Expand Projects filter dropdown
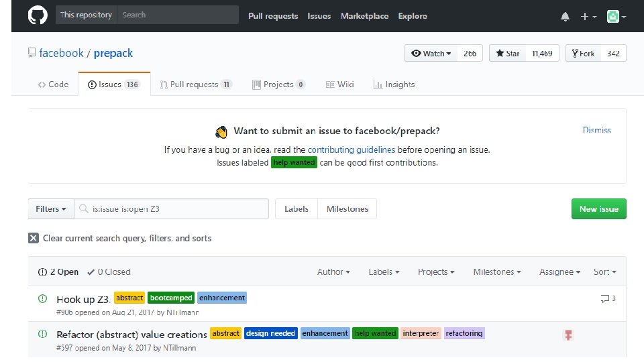Viewport: 644px width, 362px height. click(x=436, y=271)
